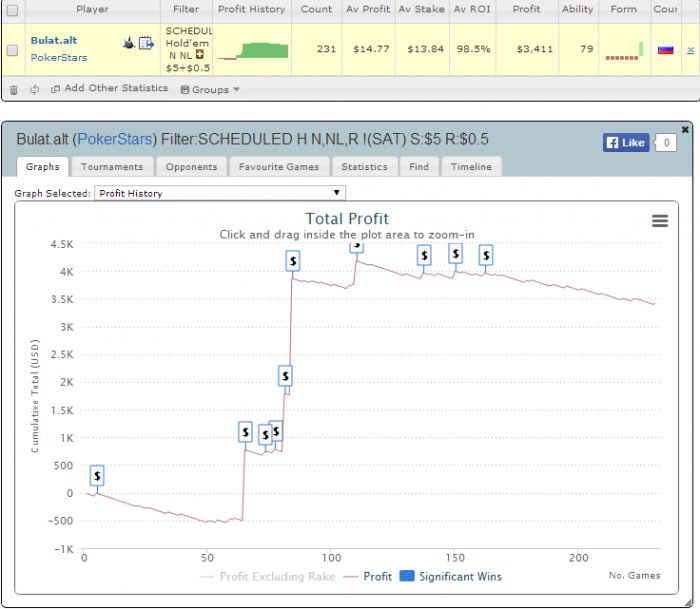
Task: Sort by Av ROI column header
Action: [472, 9]
